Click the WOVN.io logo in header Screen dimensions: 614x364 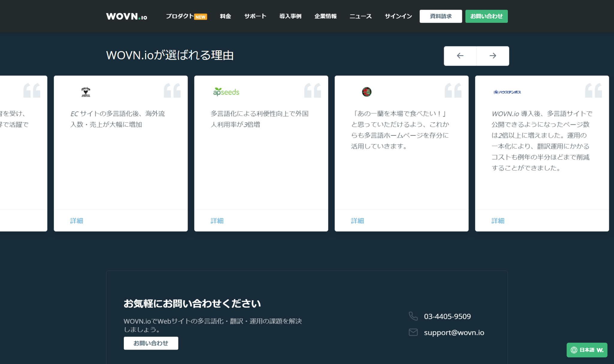pos(127,16)
